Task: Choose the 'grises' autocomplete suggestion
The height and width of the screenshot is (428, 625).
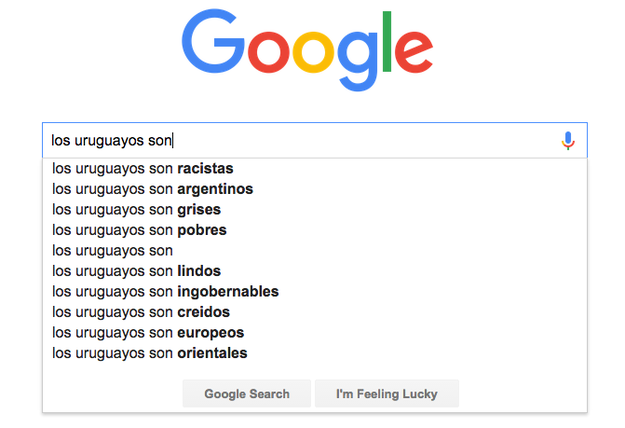Action: [315, 210]
